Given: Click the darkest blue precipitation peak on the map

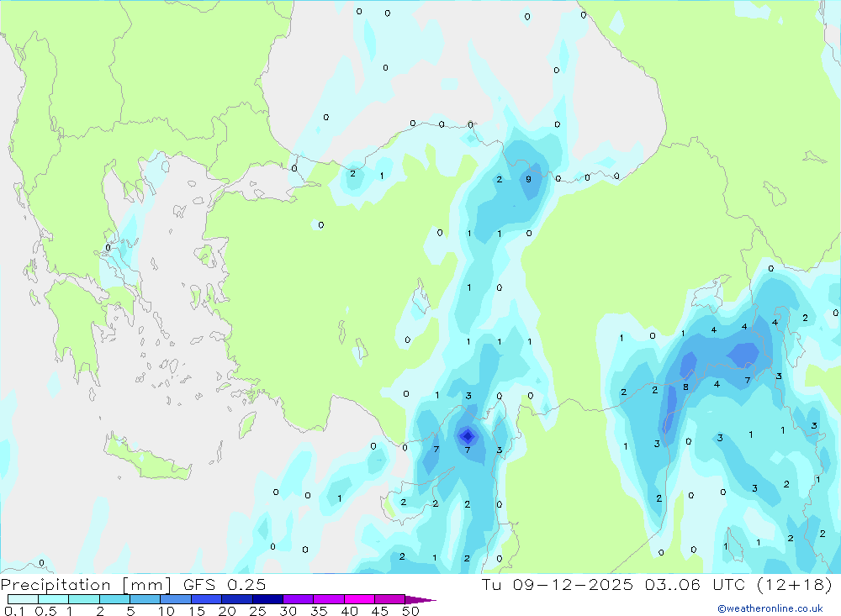Looking at the screenshot, I should click(468, 436).
